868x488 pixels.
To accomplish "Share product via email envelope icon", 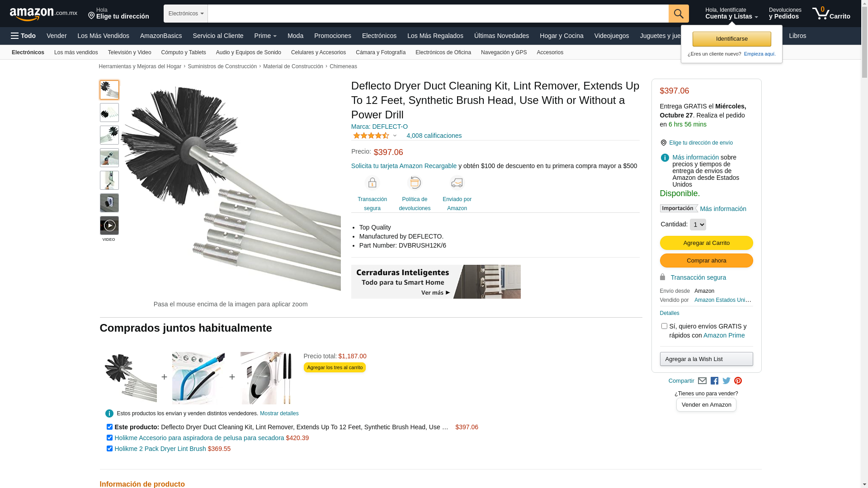I will [x=702, y=381].
